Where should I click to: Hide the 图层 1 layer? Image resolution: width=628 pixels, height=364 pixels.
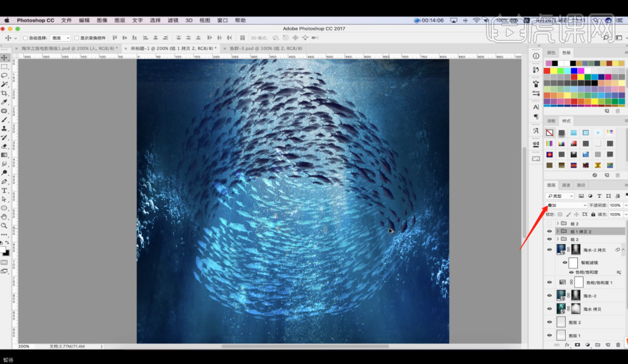click(549, 335)
